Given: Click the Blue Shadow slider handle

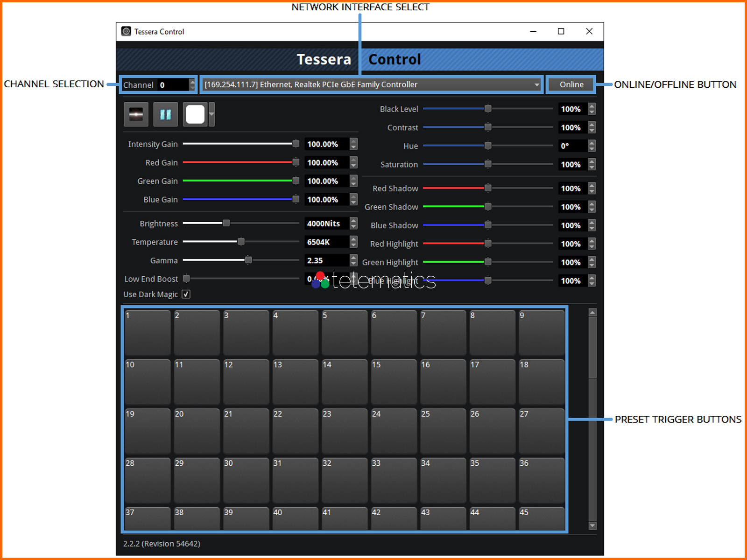Looking at the screenshot, I should point(488,225).
